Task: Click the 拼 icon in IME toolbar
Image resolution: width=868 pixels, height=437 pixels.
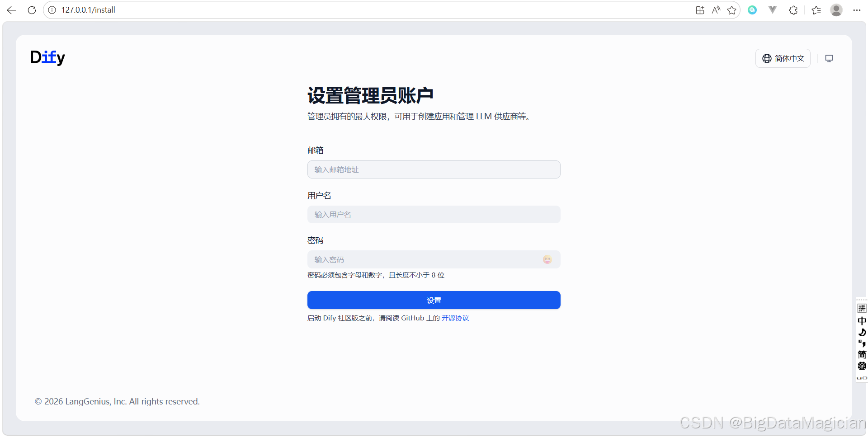Action: [862, 308]
